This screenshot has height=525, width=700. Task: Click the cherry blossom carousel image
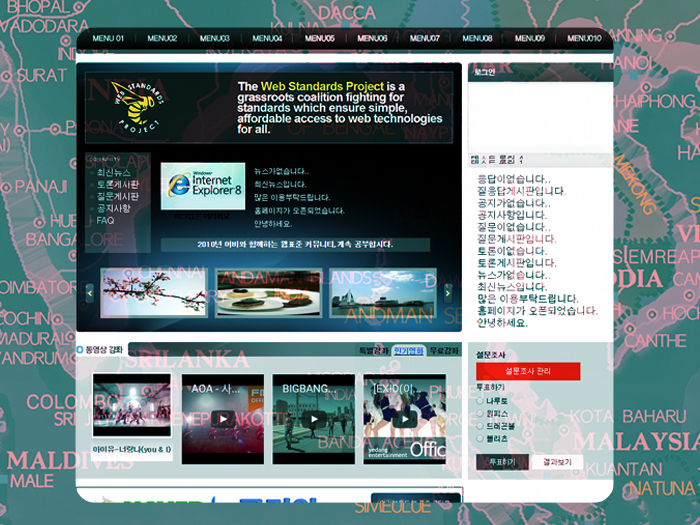tap(153, 292)
